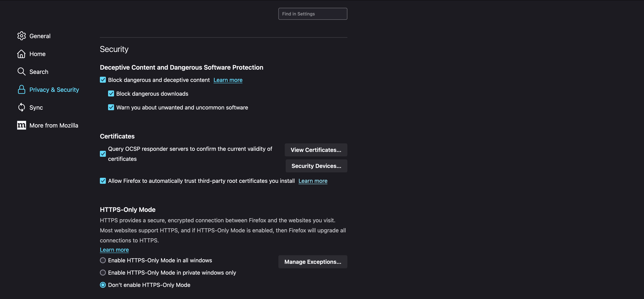644x299 pixels.
Task: Click the Home house icon
Action: (21, 54)
